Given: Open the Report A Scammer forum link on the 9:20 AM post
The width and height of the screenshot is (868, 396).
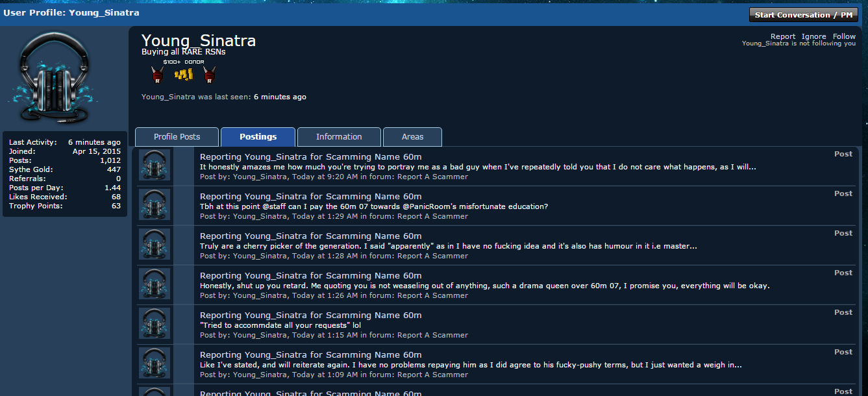Looking at the screenshot, I should pos(432,177).
